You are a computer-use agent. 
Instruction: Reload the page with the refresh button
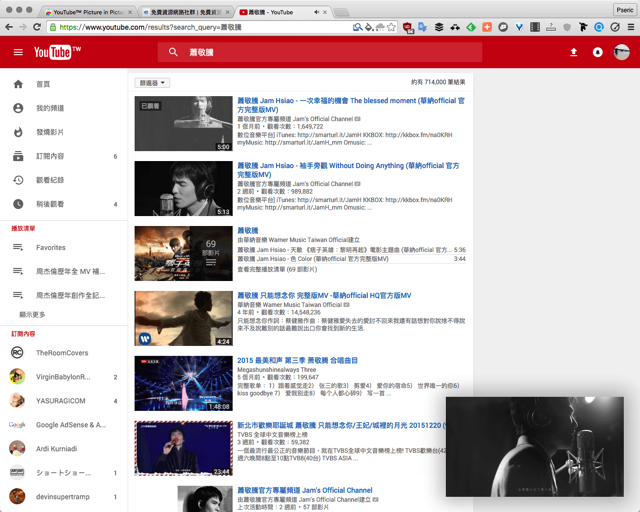(x=37, y=27)
